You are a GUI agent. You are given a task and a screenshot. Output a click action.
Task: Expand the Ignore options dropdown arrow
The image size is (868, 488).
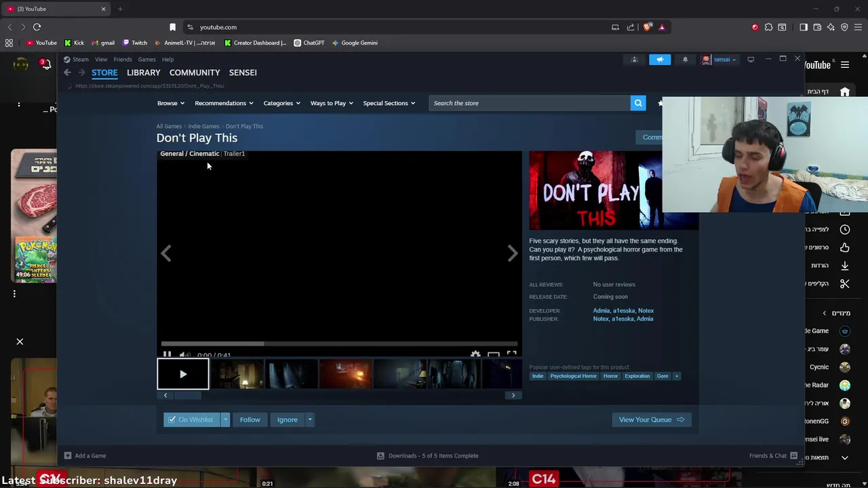310,420
